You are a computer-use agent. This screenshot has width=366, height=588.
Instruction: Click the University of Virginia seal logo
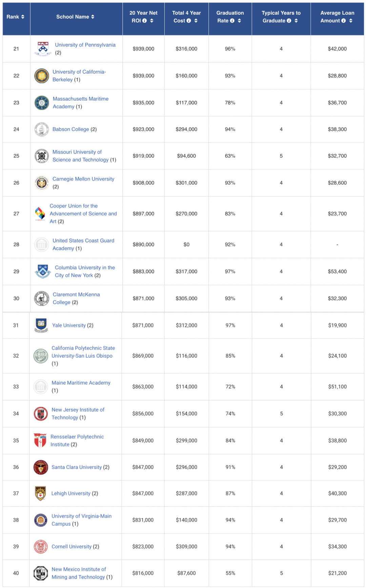(x=41, y=520)
